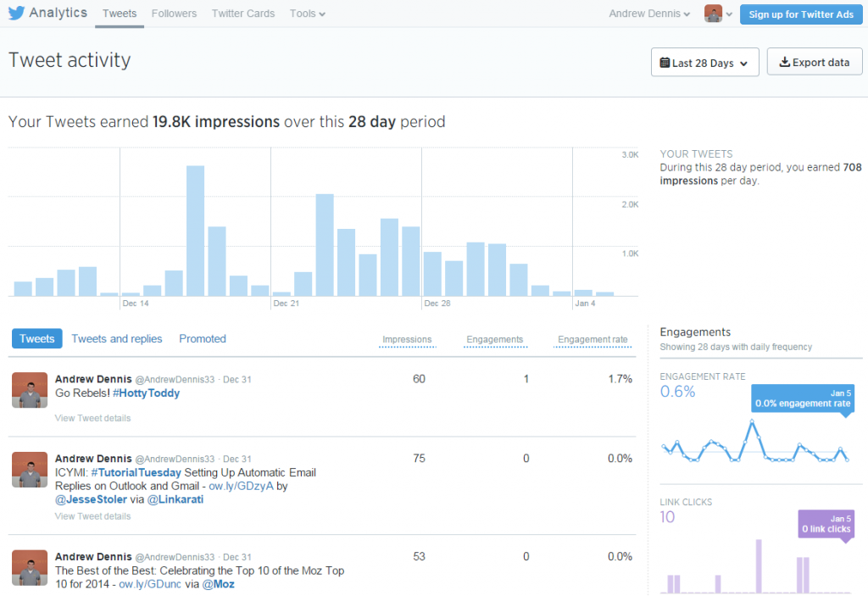This screenshot has height=596, width=868.
Task: Click the @Moz mention link
Action: (218, 584)
